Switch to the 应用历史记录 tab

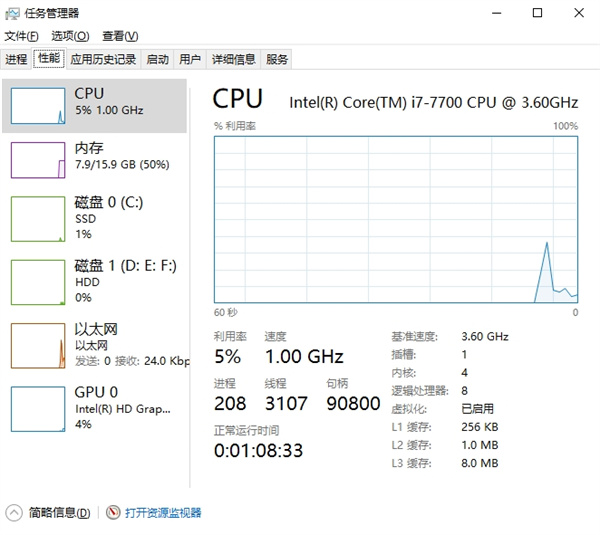tap(103, 59)
